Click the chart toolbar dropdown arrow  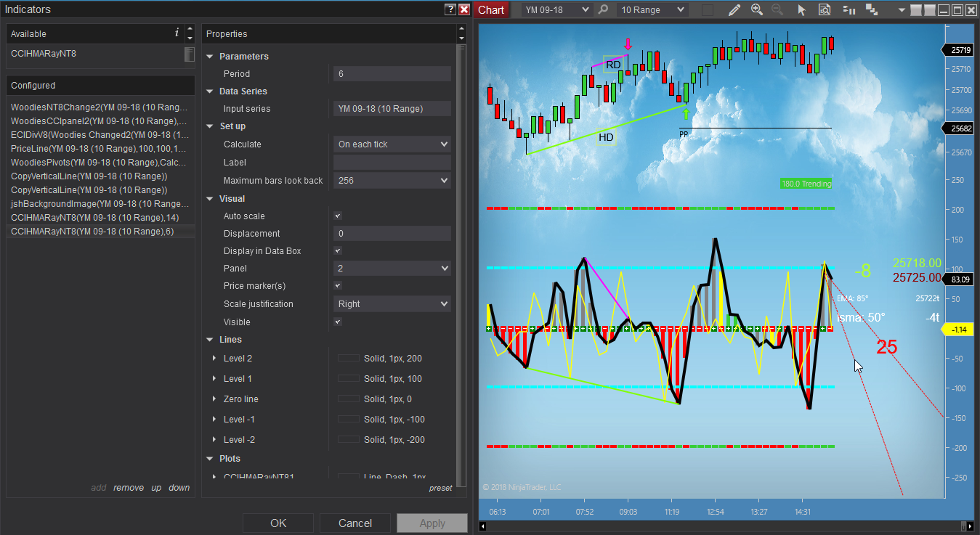901,10
